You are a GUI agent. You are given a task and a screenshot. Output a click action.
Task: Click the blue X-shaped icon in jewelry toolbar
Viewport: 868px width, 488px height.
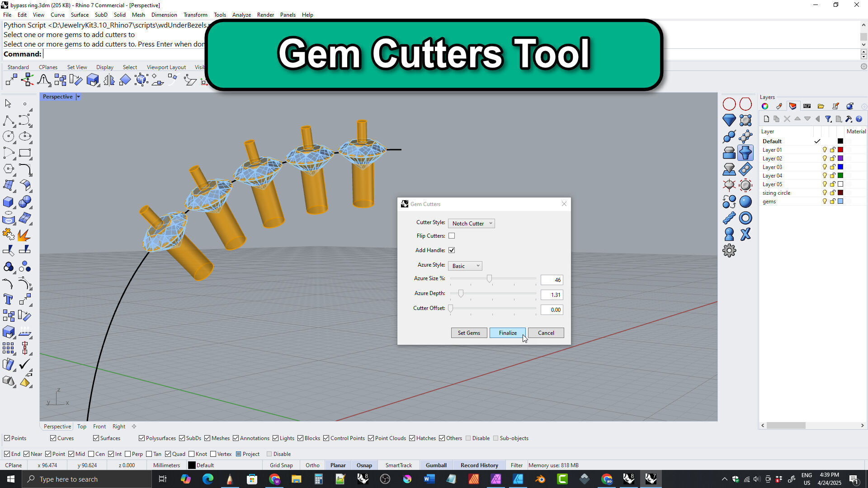745,234
